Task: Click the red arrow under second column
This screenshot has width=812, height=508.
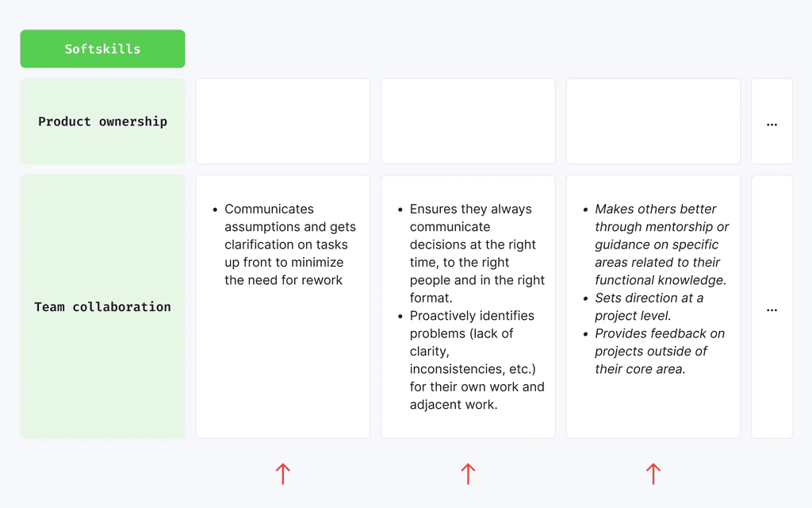Action: point(468,474)
